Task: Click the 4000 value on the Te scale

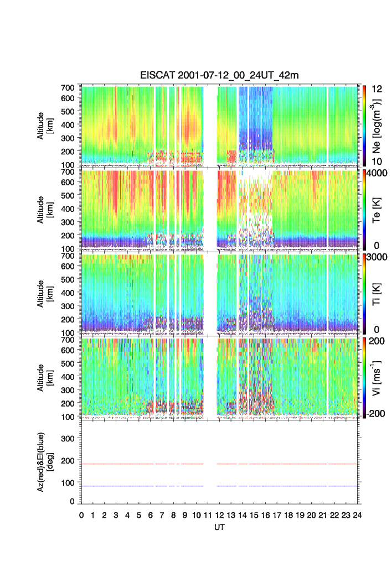Action: (378, 173)
